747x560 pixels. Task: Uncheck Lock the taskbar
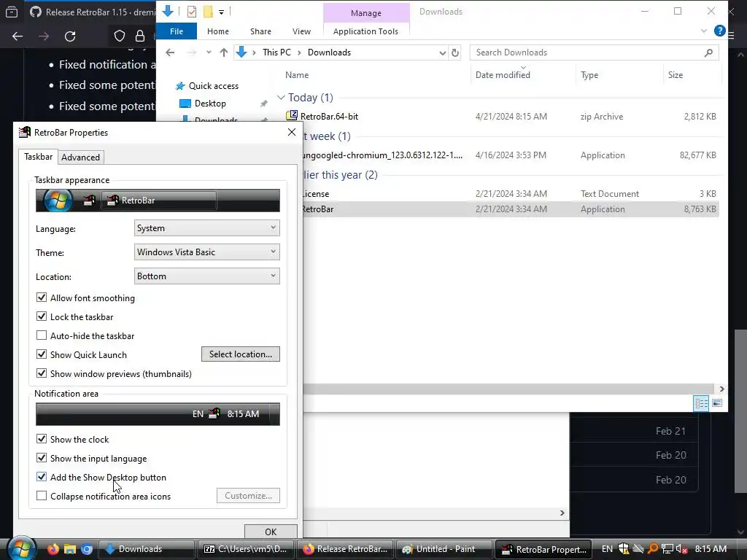click(x=42, y=316)
